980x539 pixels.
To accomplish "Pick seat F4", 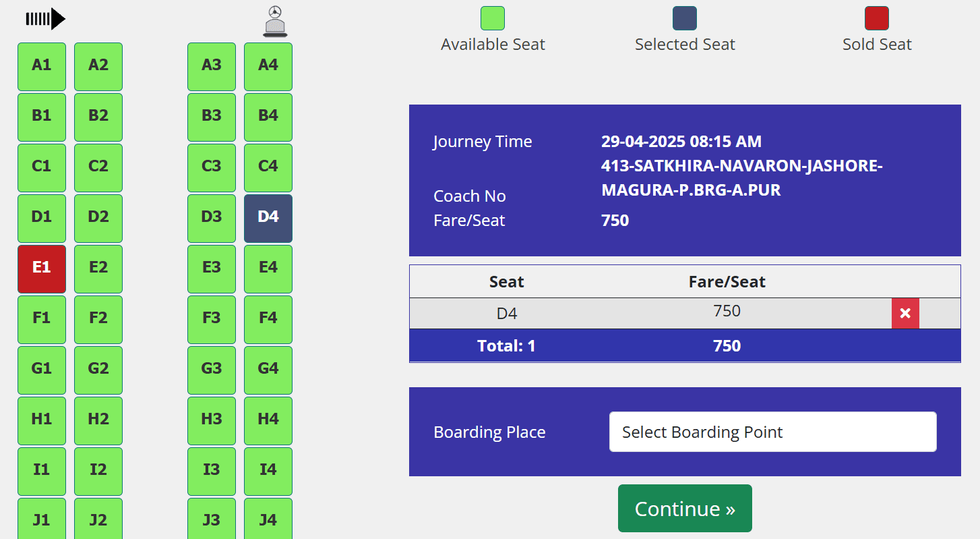I will 268,319.
